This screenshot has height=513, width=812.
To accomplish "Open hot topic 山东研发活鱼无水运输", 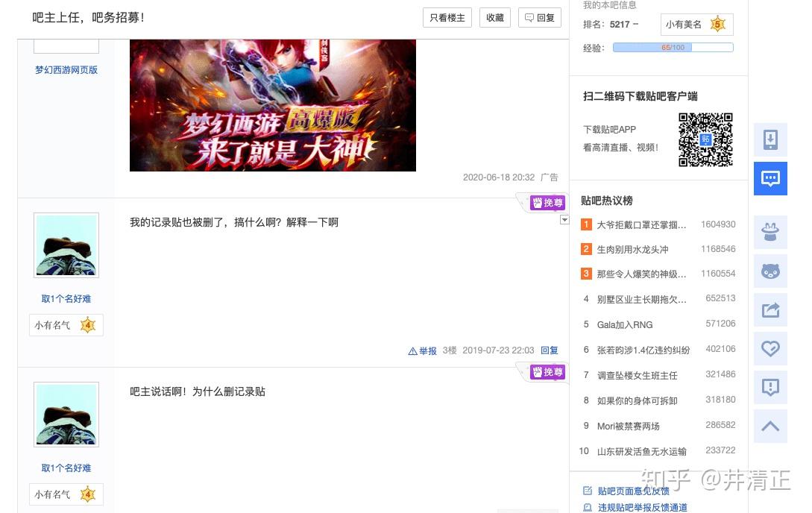I will (641, 451).
